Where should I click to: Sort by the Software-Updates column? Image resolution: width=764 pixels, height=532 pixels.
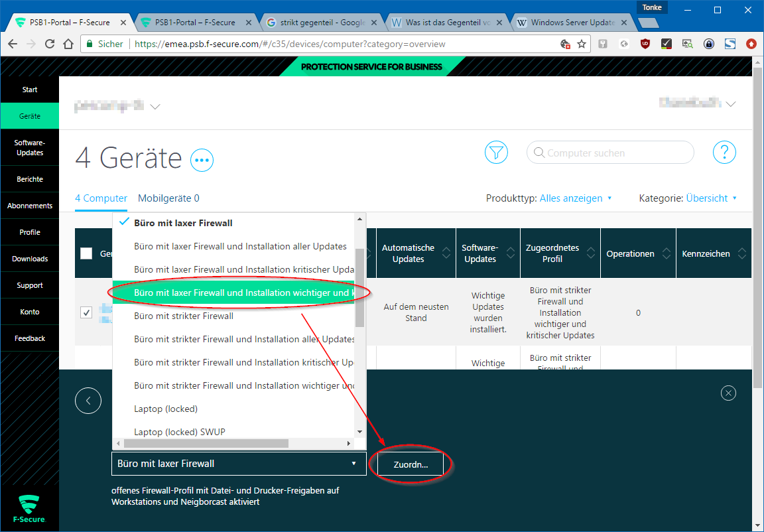[x=511, y=253]
